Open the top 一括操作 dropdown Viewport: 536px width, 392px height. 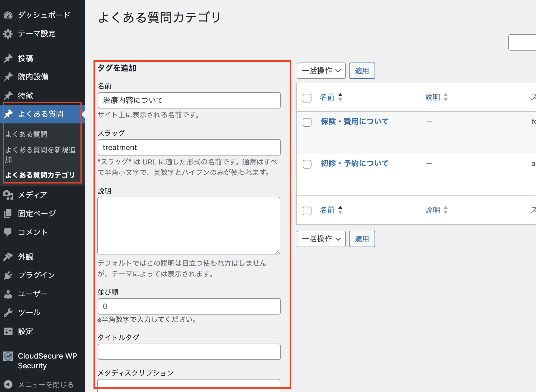pos(321,71)
